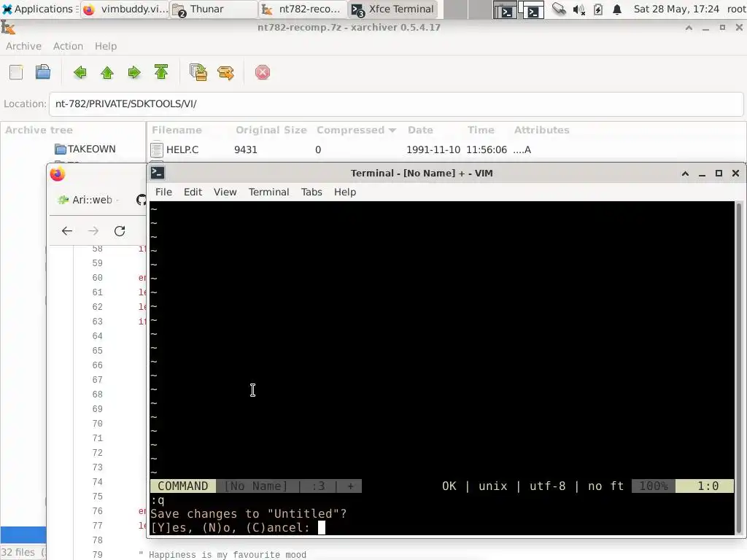This screenshot has height=560, width=747.
Task: Click the clock showing Sat 28 May, 17:24
Action: [676, 9]
